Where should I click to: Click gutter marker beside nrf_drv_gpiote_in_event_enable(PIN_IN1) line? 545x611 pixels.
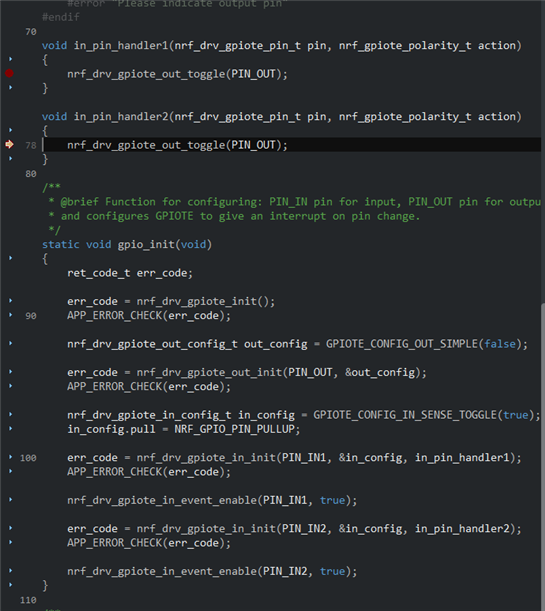[x=11, y=500]
